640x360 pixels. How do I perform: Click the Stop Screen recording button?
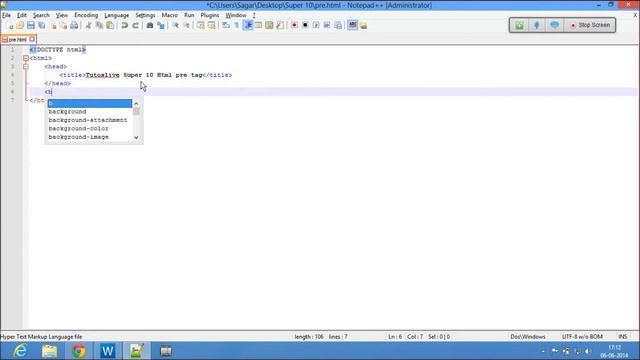click(x=591, y=25)
